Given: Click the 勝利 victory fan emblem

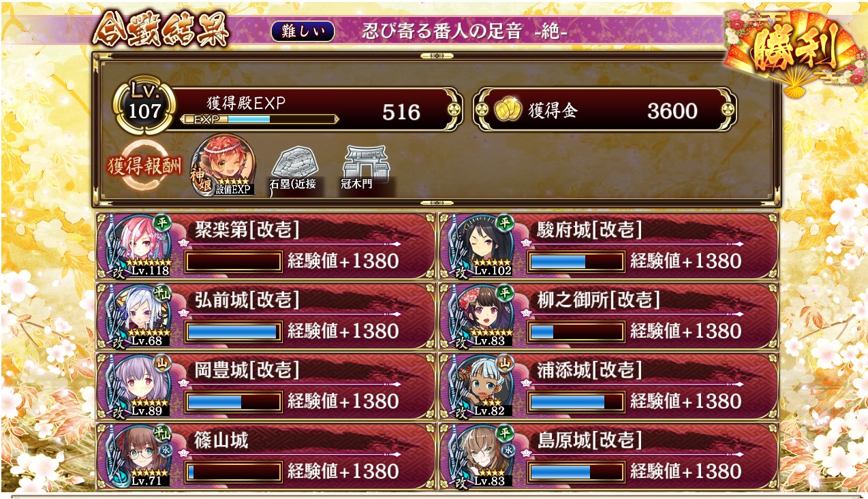Looking at the screenshot, I should tap(794, 52).
